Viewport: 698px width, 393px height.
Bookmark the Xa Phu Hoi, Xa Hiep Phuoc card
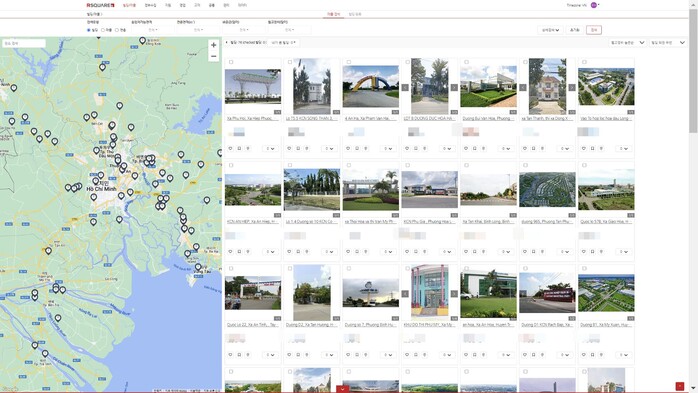point(239,148)
